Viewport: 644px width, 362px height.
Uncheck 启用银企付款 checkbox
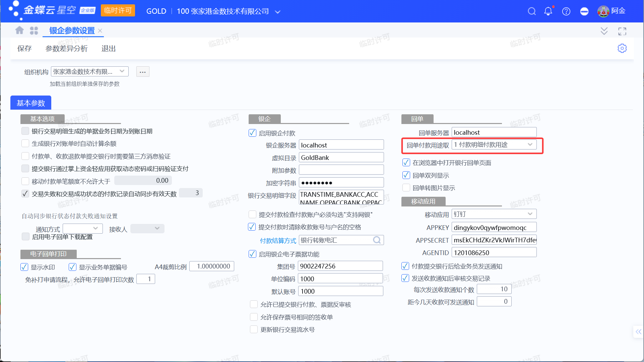[x=253, y=133]
